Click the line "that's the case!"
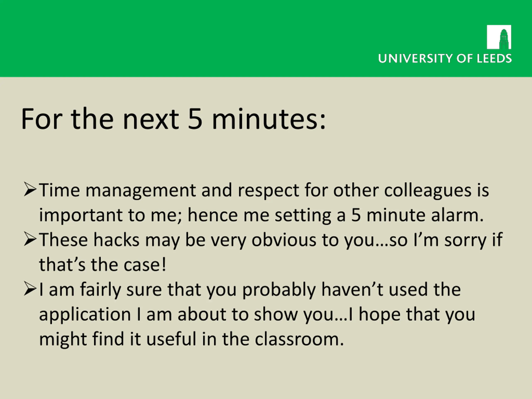The width and height of the screenshot is (532, 399). pos(102,265)
